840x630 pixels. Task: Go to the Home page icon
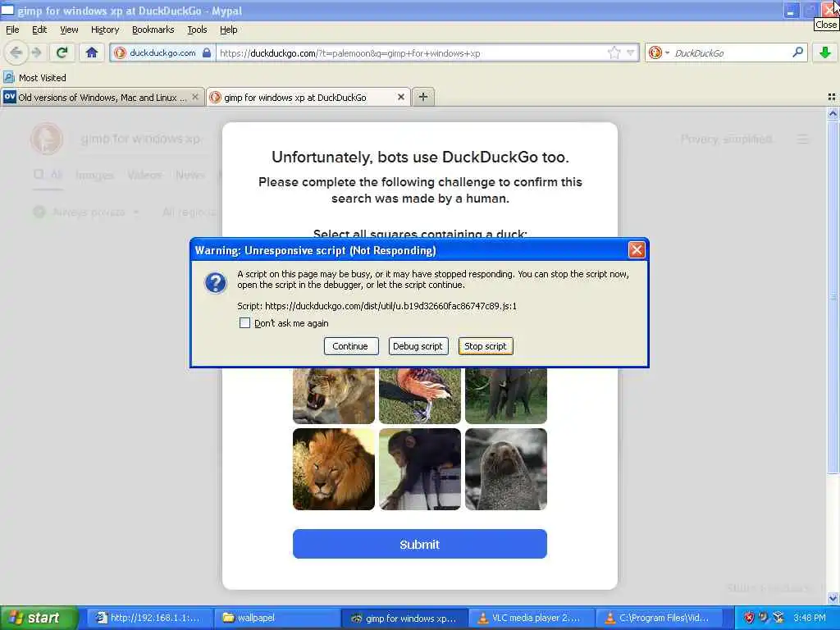(x=92, y=52)
